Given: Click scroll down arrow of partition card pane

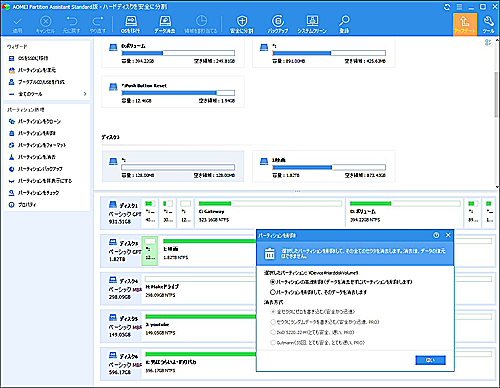Looking at the screenshot, I should click(x=497, y=187).
